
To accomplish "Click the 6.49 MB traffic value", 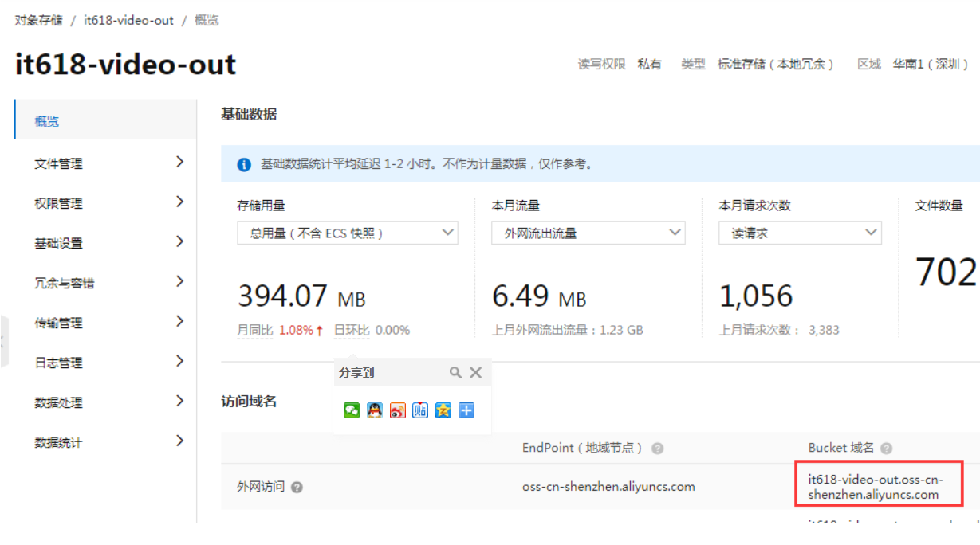I will [x=539, y=296].
